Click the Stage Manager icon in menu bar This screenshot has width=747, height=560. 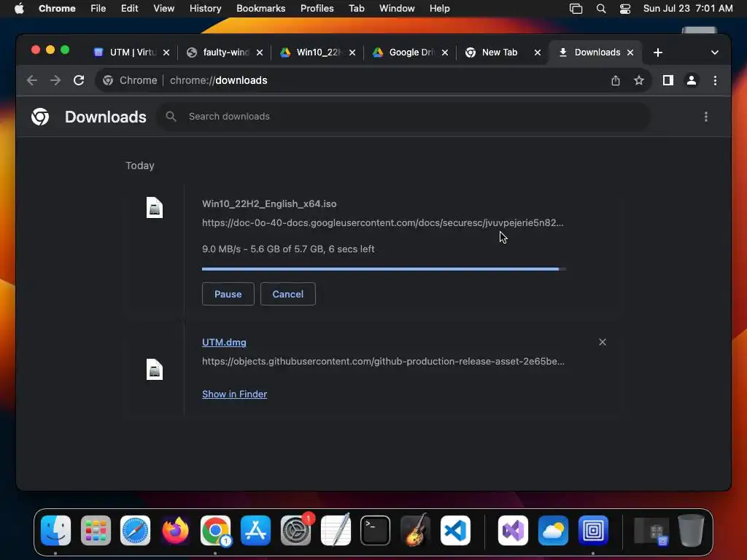click(x=576, y=9)
